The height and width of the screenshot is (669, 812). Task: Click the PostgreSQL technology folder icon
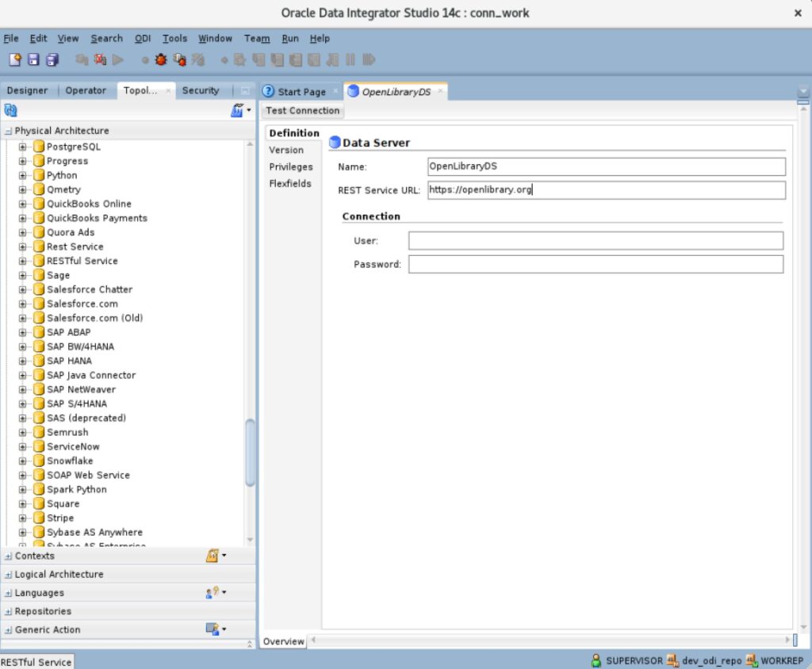click(x=39, y=147)
